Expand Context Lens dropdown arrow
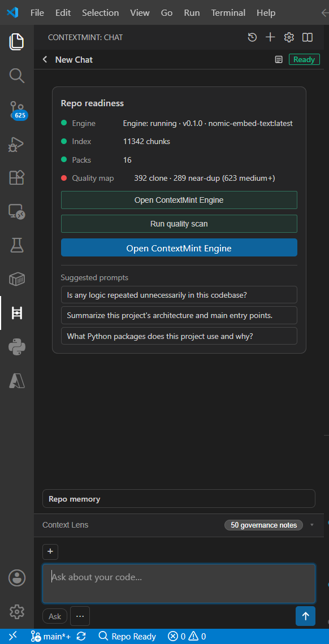The image size is (329, 644). point(311,525)
